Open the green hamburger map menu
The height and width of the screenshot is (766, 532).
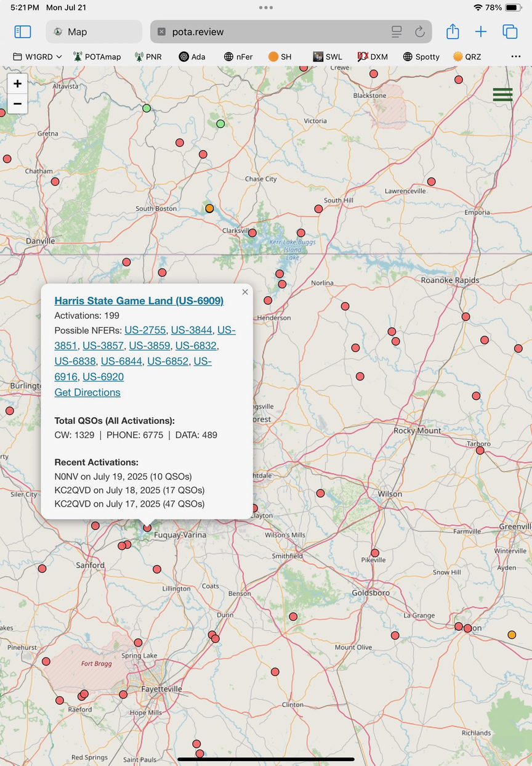pos(502,94)
